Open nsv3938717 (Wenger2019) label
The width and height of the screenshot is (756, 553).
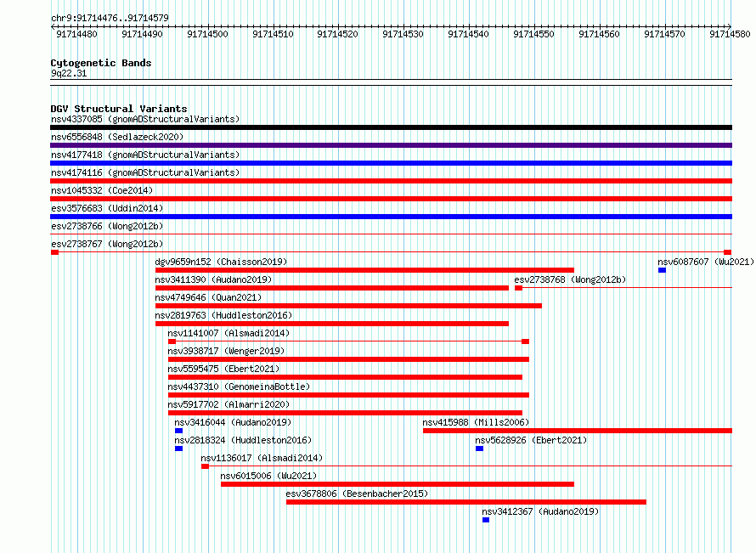point(226,351)
